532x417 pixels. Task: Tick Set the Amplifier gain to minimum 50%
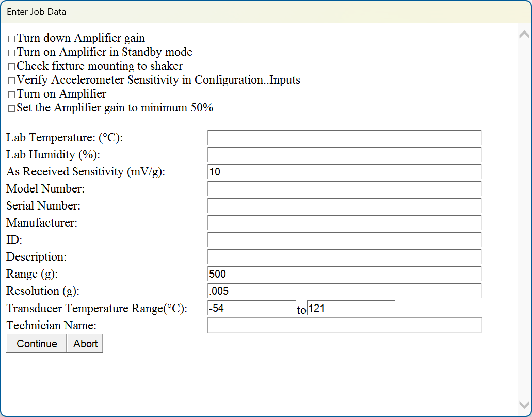coord(11,109)
